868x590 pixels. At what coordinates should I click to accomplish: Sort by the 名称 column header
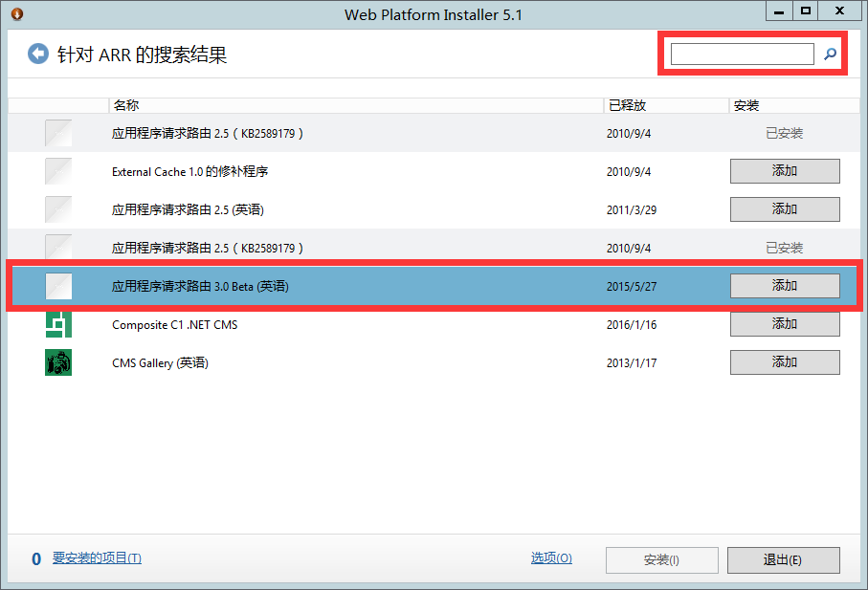[126, 105]
